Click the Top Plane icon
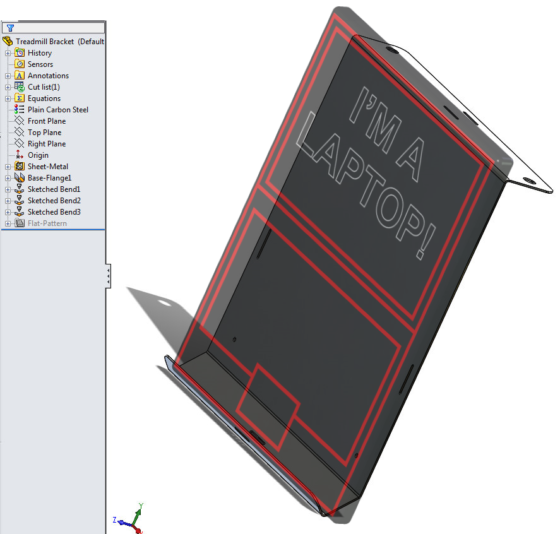 tap(19, 132)
